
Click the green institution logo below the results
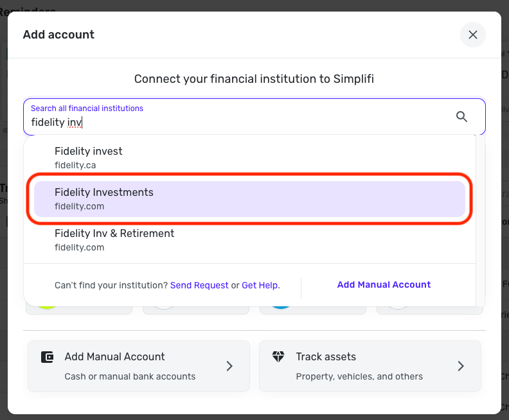tap(48, 308)
